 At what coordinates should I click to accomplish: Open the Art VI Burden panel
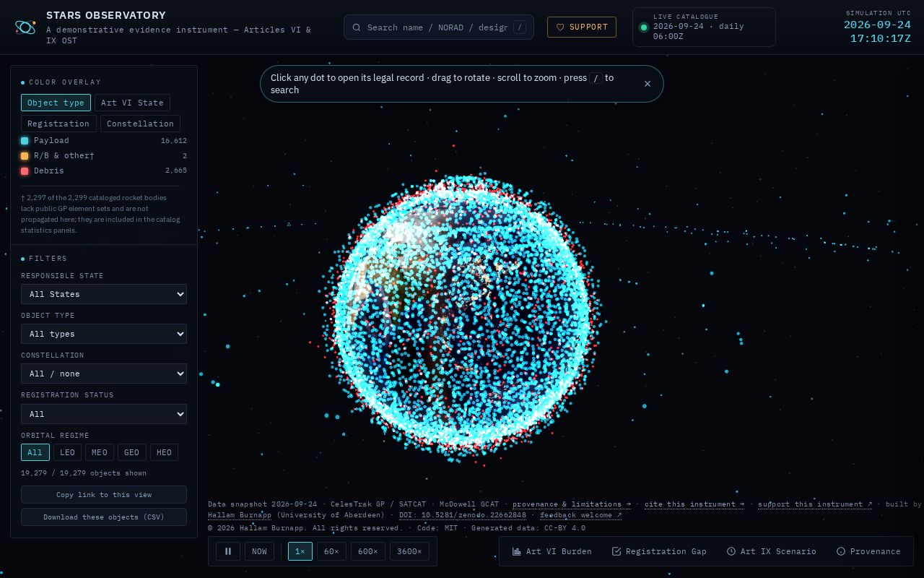552,551
